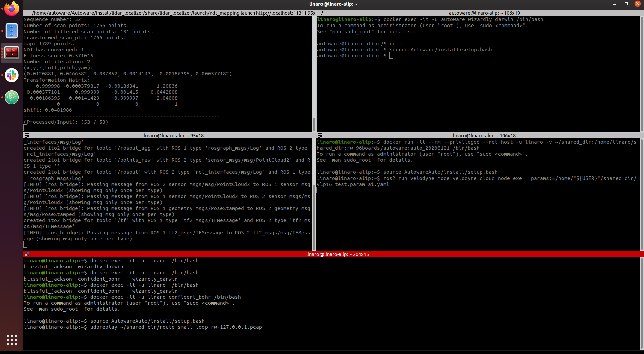The width and height of the screenshot is (644, 354).
Task: Open Slack from the dock
Action: 12,75
